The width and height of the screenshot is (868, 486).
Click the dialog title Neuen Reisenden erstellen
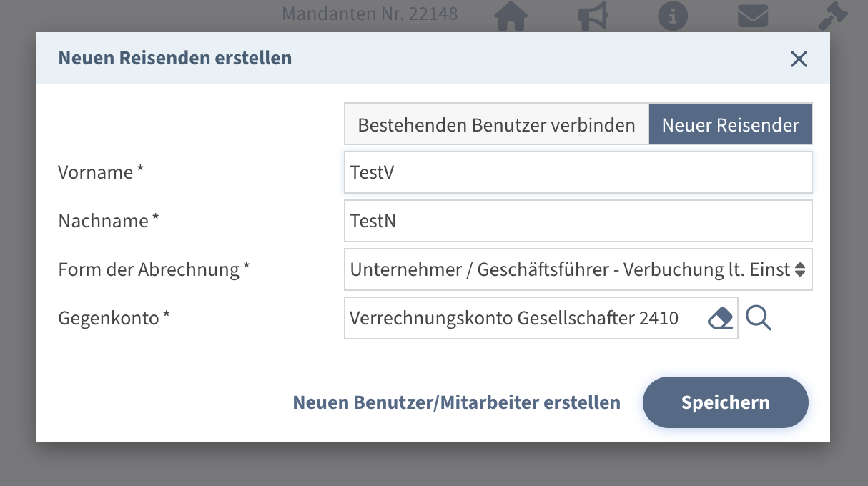tap(175, 58)
